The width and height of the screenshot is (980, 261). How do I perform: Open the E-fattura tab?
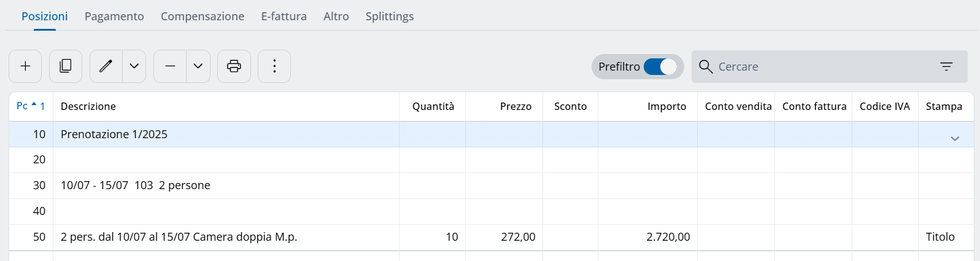tap(284, 17)
